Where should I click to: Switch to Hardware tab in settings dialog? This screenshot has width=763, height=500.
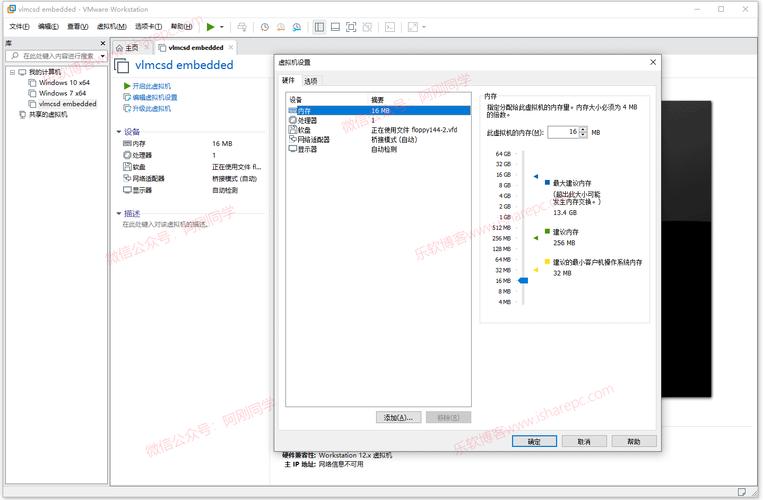click(289, 80)
